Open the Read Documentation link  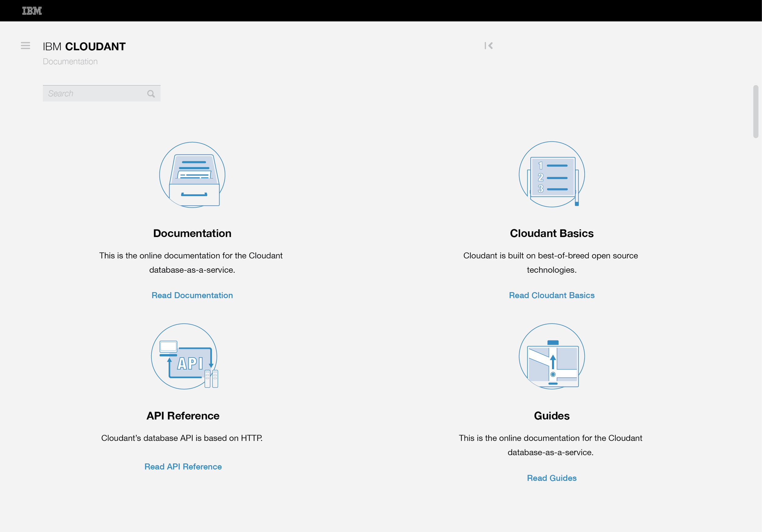click(192, 295)
